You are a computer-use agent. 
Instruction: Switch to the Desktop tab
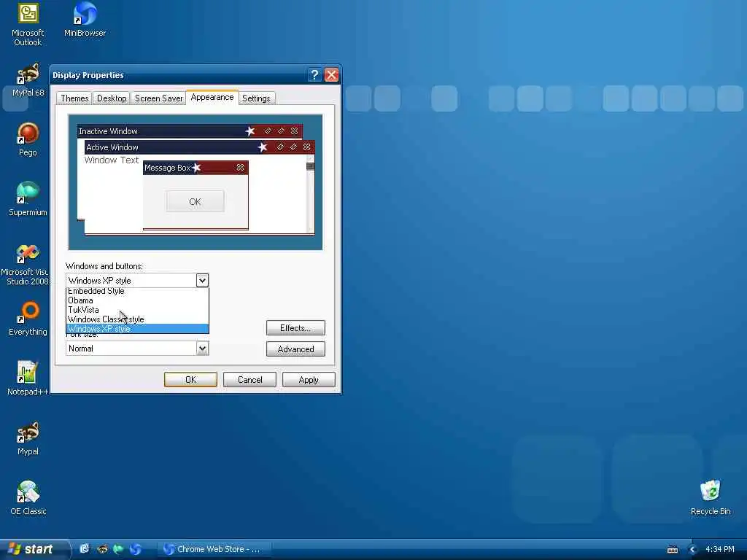pos(112,98)
